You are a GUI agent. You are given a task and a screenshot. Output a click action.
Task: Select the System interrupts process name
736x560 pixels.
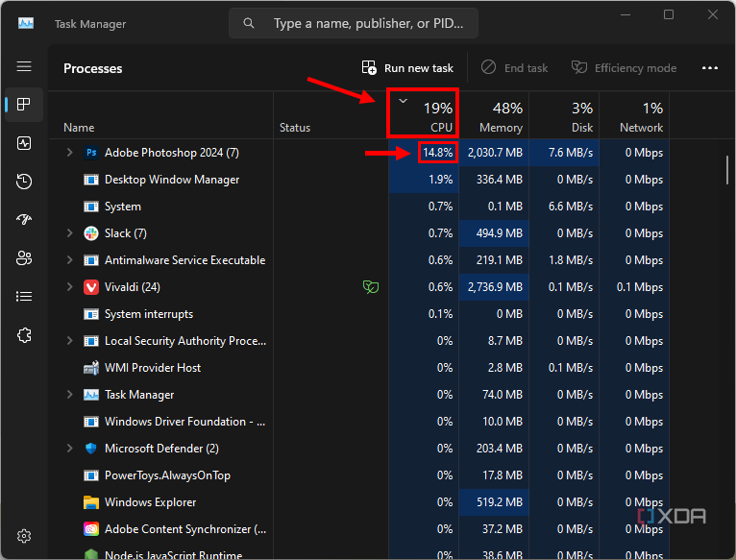(149, 314)
